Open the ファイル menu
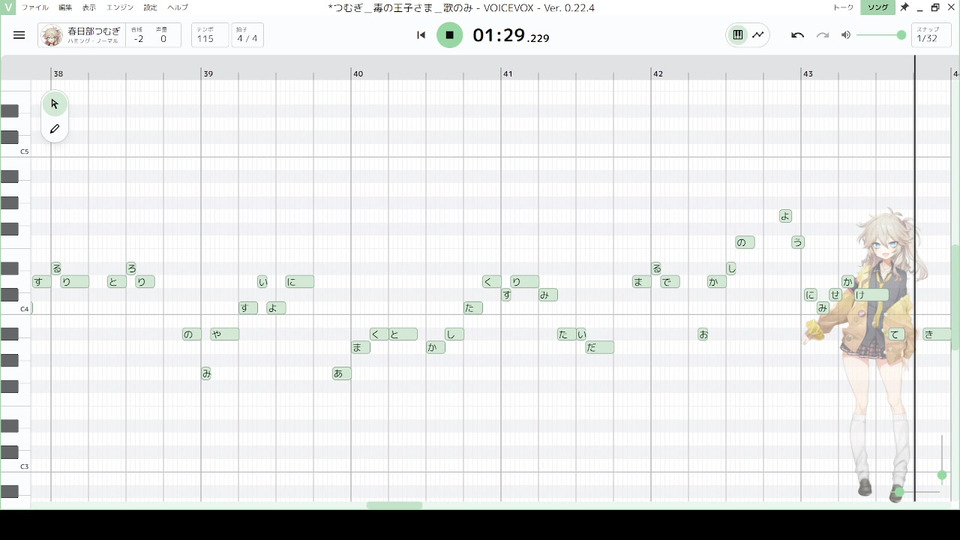The image size is (960, 540). pyautogui.click(x=35, y=7)
